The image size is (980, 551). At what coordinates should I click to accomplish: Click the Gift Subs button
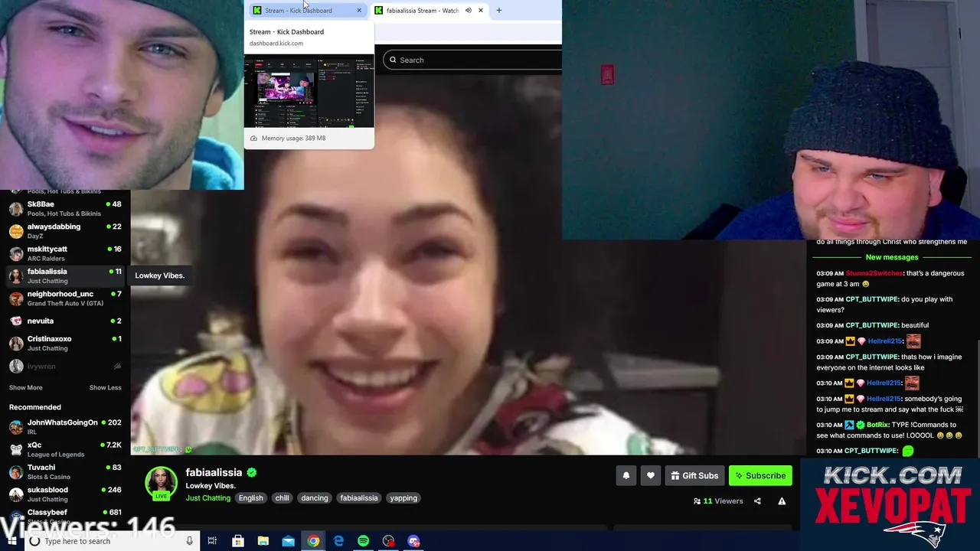[x=694, y=475]
